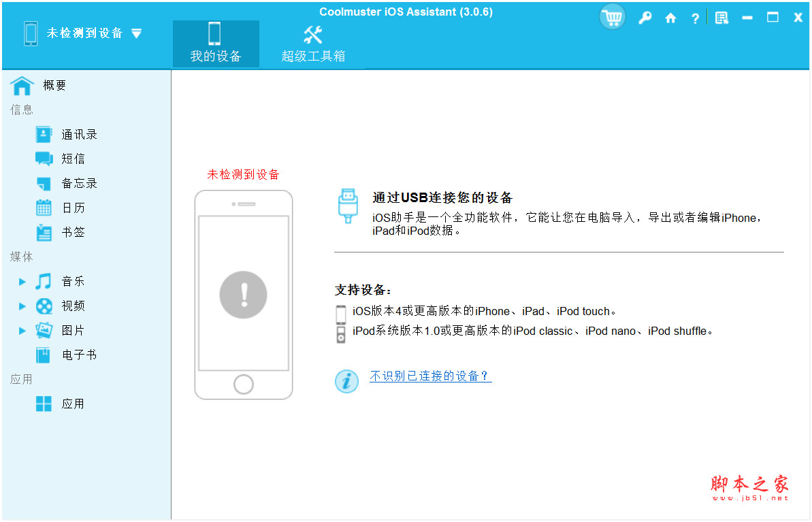Click the blue info circle icon
This screenshot has width=812, height=522.
(347, 381)
